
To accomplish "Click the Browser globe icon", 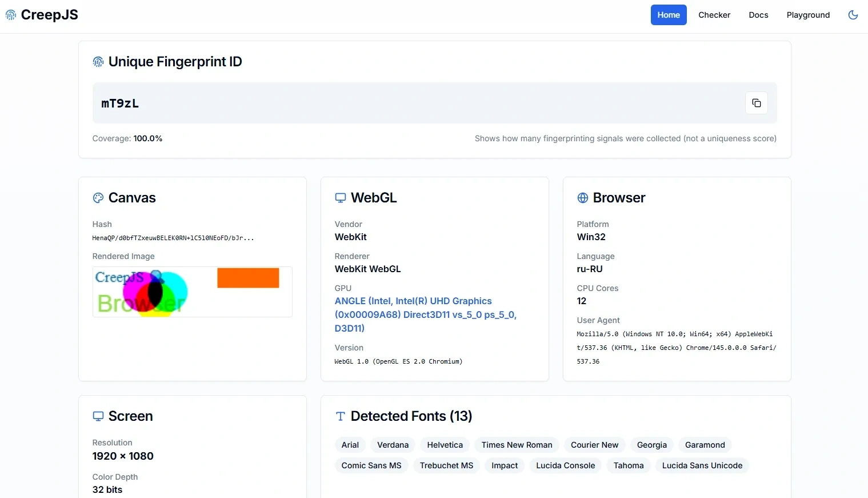I will pos(583,198).
